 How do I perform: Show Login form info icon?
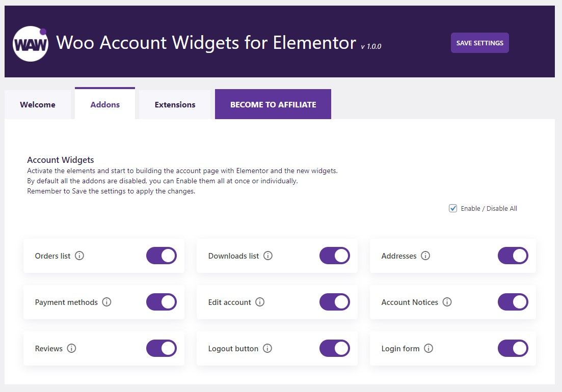(429, 348)
